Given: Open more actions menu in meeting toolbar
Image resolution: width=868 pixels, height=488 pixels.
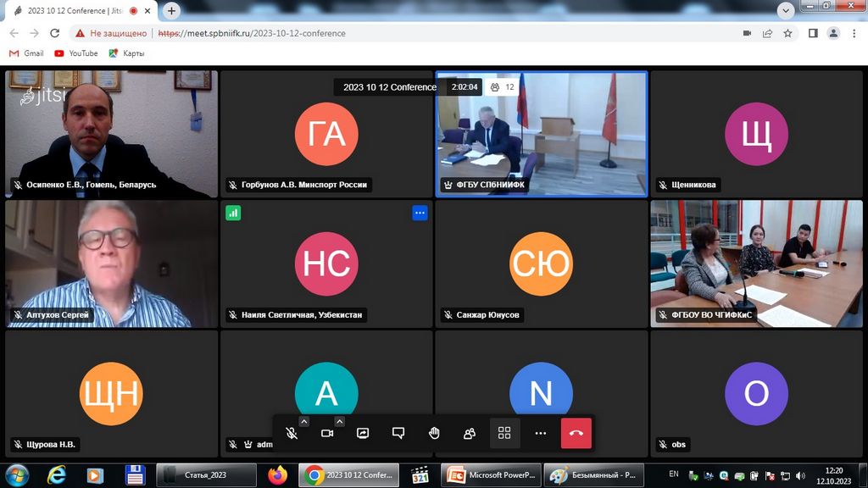Looking at the screenshot, I should 540,433.
